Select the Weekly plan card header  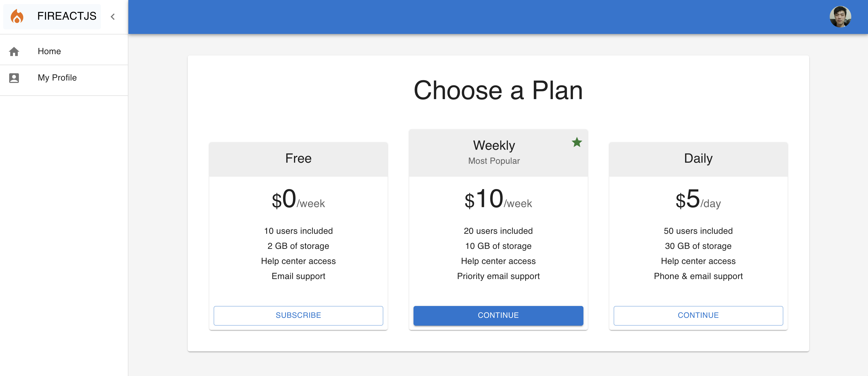coord(498,153)
